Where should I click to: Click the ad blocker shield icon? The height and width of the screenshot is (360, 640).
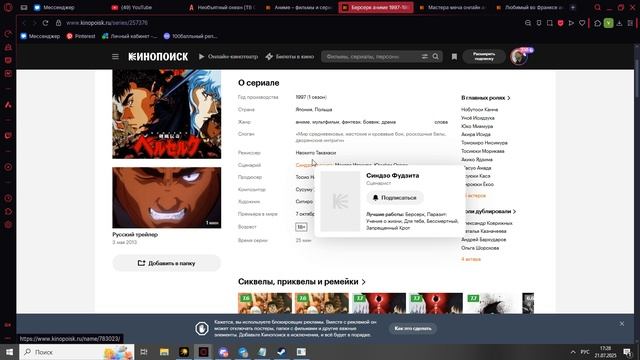[560, 23]
